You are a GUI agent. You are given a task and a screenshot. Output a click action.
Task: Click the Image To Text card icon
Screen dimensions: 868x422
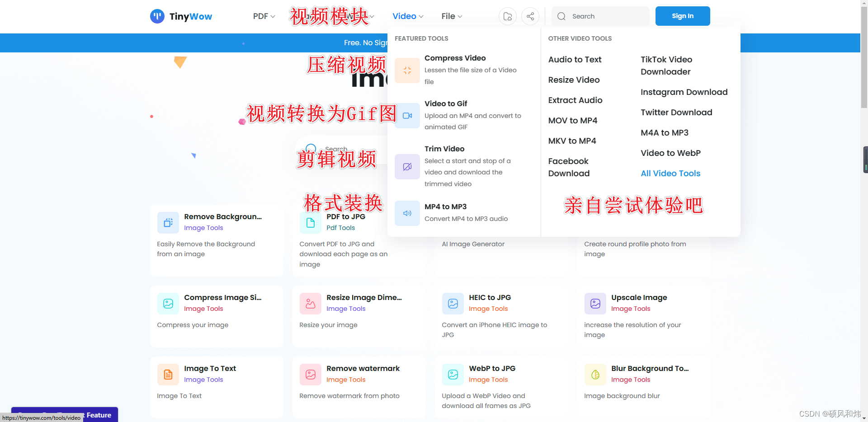[168, 375]
